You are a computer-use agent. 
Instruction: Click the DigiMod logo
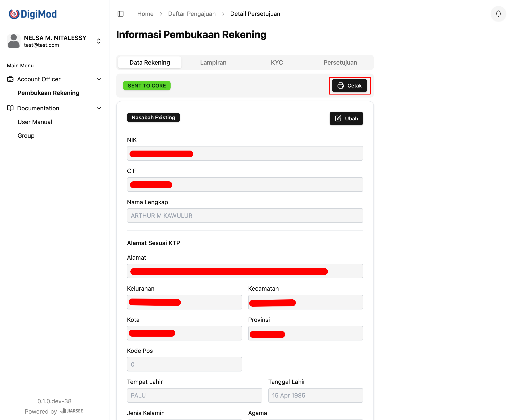click(33, 14)
